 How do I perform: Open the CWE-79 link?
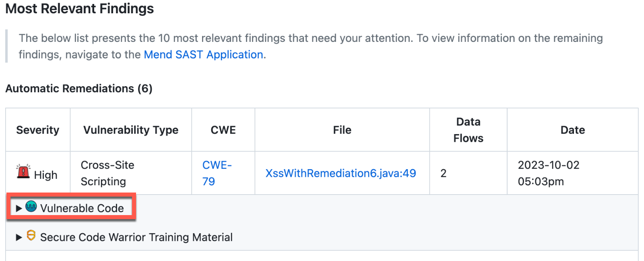pyautogui.click(x=217, y=173)
